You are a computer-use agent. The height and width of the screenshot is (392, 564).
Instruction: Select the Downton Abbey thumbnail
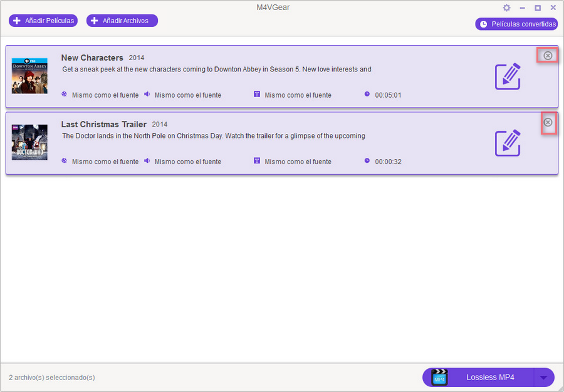point(29,76)
